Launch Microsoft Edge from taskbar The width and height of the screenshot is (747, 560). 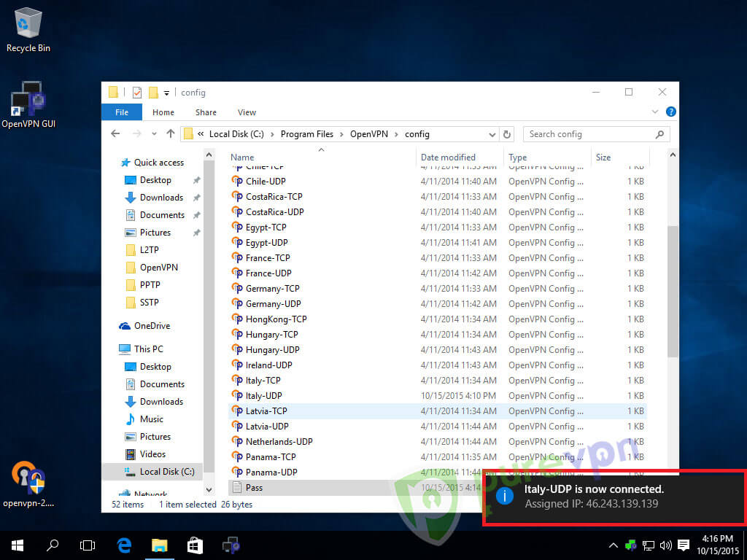pos(124,545)
